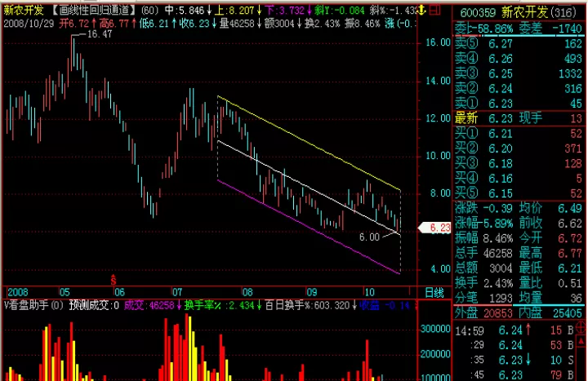
Task: Click the red window-layout icon beside anchor
Action: coord(434,10)
